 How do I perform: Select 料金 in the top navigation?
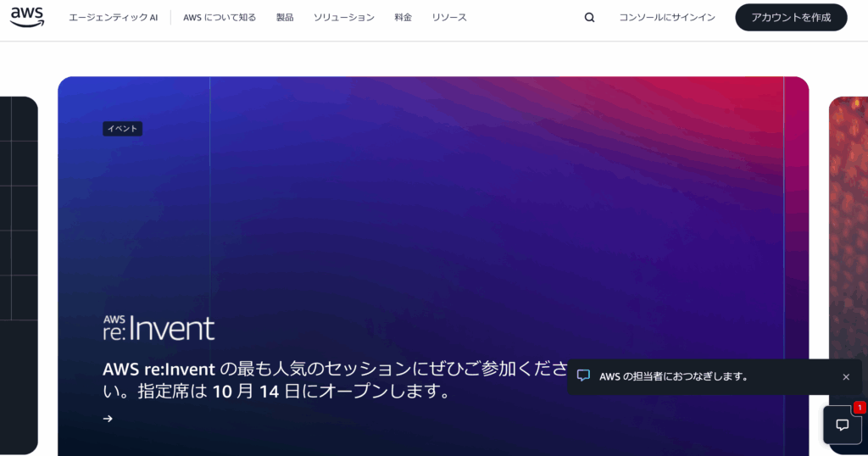(403, 18)
